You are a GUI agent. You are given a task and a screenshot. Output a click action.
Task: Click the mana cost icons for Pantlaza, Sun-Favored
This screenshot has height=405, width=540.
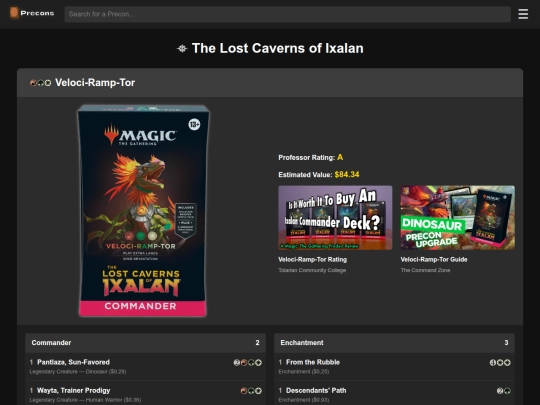coord(248,362)
